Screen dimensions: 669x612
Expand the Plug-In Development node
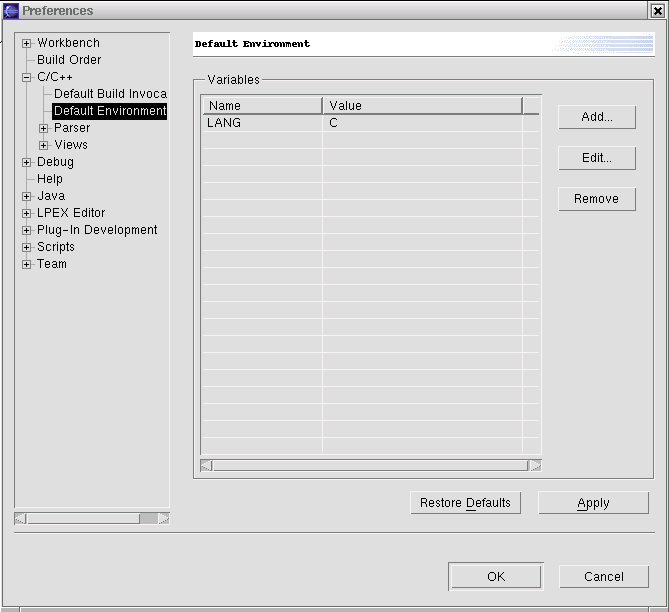pyautogui.click(x=27, y=230)
